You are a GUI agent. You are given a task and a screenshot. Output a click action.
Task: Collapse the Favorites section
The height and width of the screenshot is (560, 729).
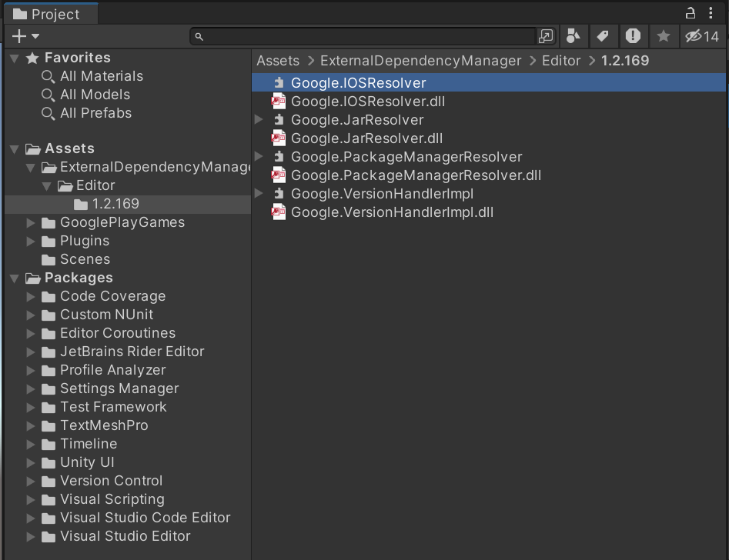(x=15, y=58)
